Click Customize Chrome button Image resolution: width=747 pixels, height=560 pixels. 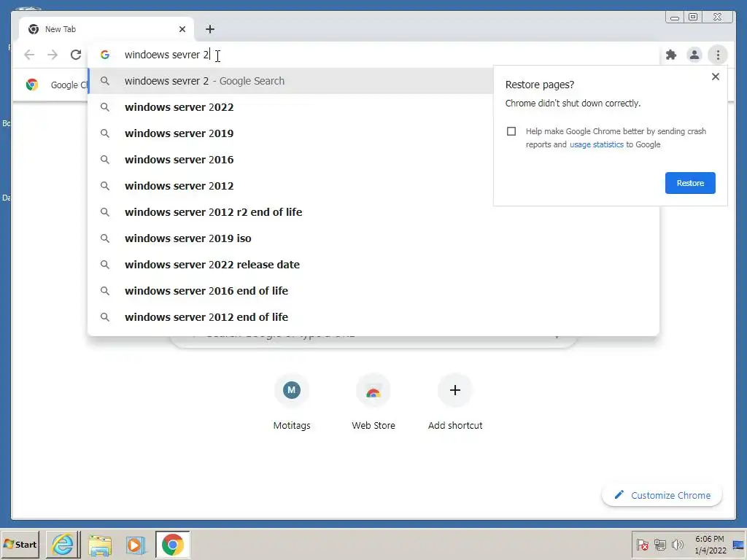click(662, 495)
